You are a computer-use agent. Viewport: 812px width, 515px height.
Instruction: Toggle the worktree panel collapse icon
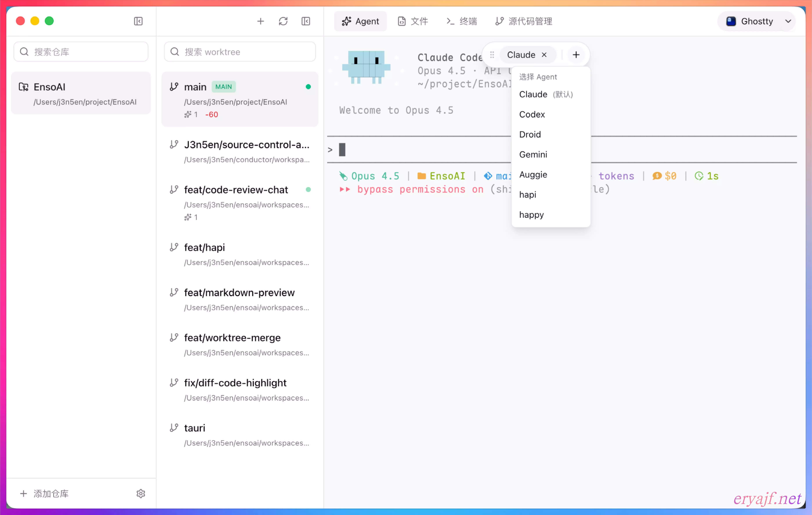click(x=306, y=21)
